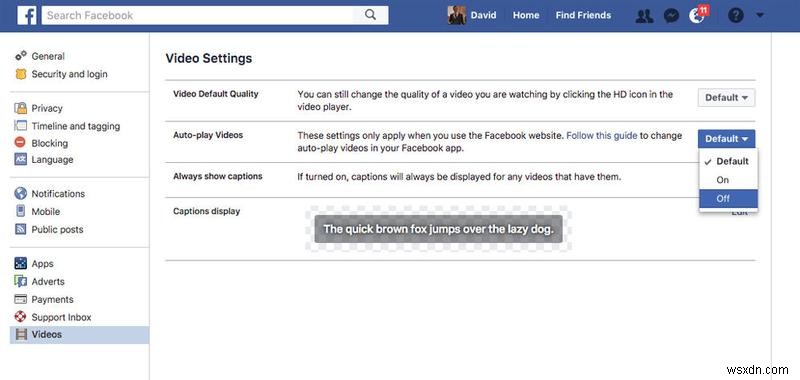Click the search magnifier button
This screenshot has height=380, width=800.
(x=370, y=15)
